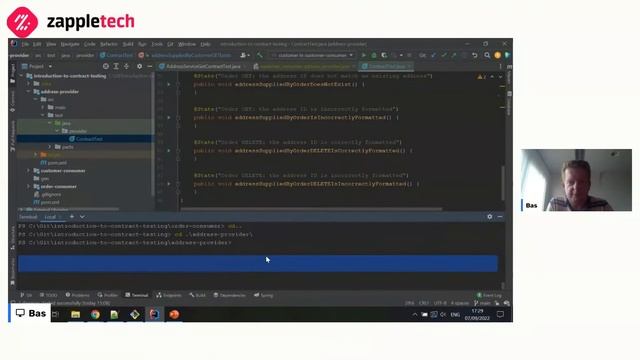The height and width of the screenshot is (360, 640).
Task: Open Project panel settings gear
Action: click(140, 66)
